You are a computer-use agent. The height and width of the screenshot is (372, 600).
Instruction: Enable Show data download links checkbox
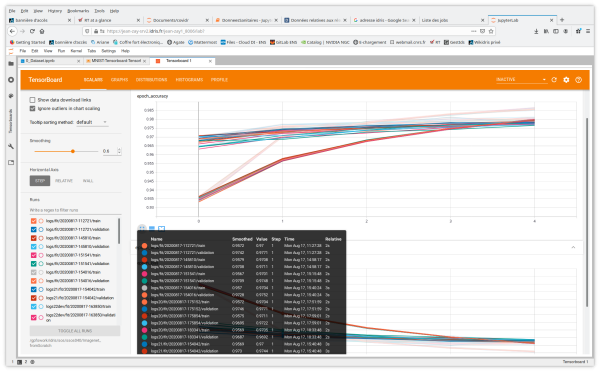click(33, 100)
